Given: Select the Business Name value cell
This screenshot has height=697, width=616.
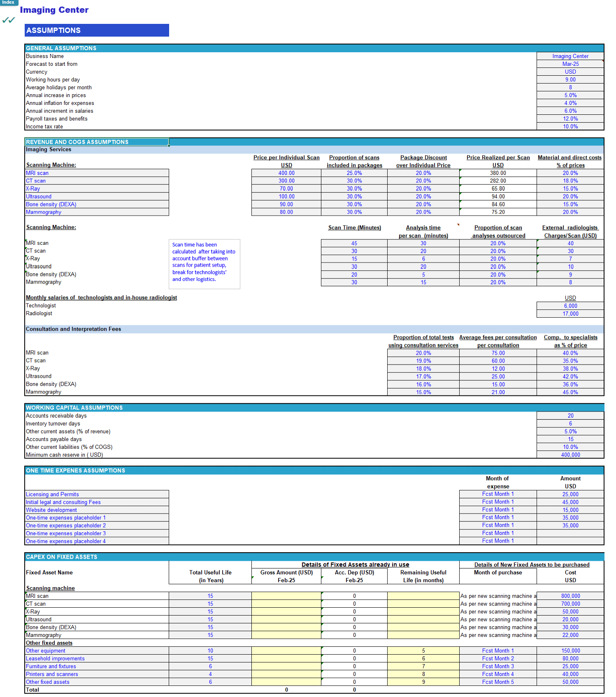Looking at the screenshot, I should [570, 56].
